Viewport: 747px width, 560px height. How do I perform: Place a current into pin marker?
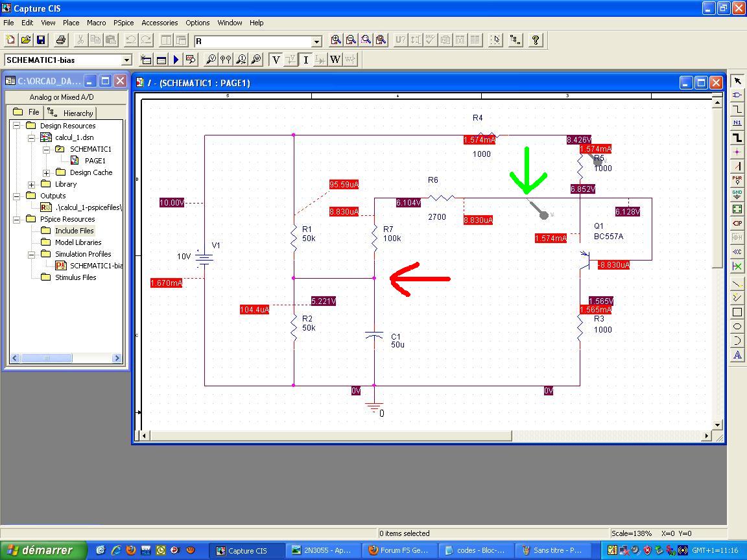[x=241, y=60]
